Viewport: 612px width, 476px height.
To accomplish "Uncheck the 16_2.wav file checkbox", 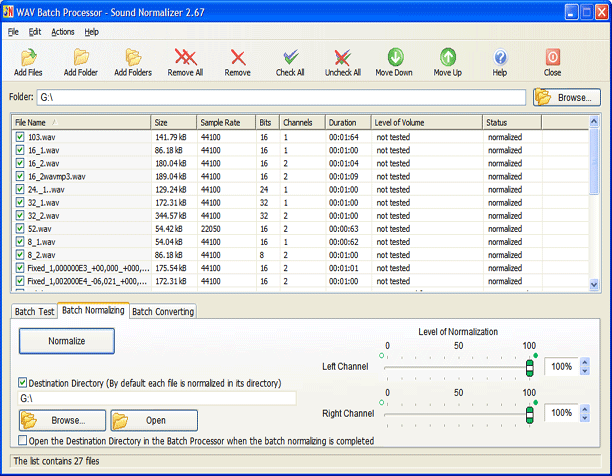I will pyautogui.click(x=20, y=163).
